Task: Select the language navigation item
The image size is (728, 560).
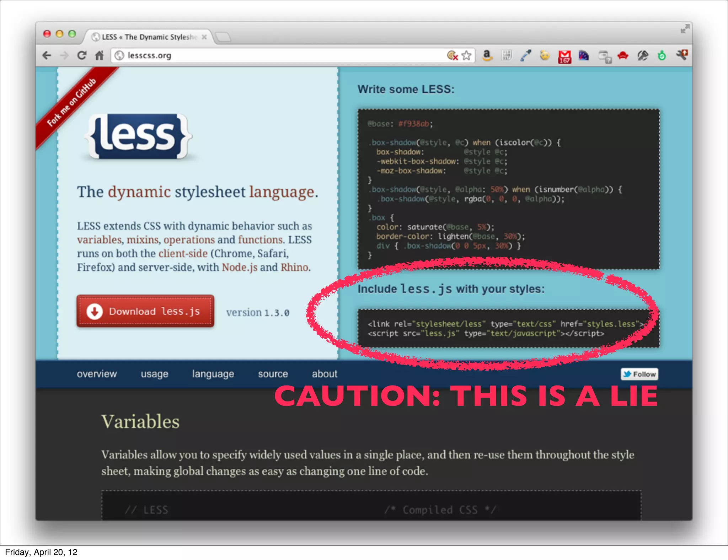Action: point(213,374)
